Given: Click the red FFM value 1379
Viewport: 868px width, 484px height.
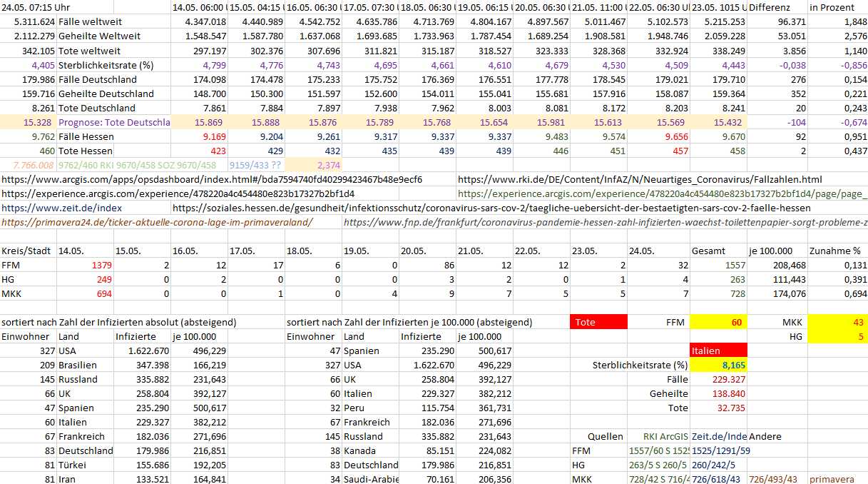Looking at the screenshot, I should (101, 265).
